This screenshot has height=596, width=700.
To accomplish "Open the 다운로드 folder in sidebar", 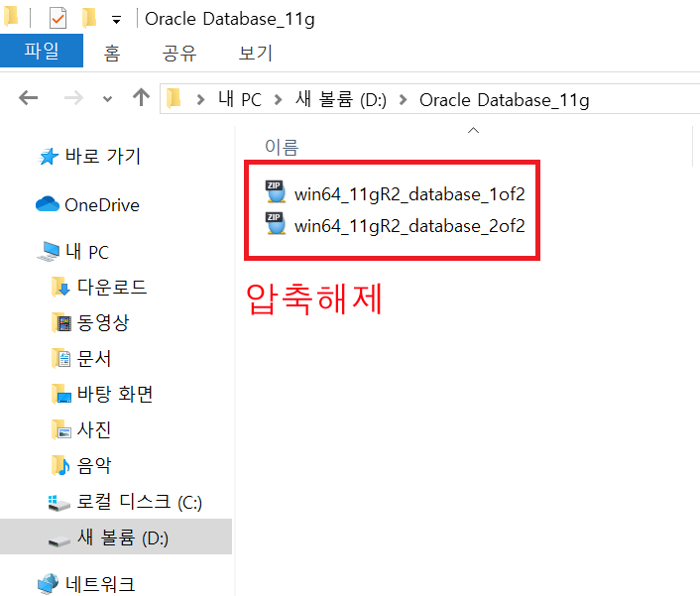I will (112, 287).
